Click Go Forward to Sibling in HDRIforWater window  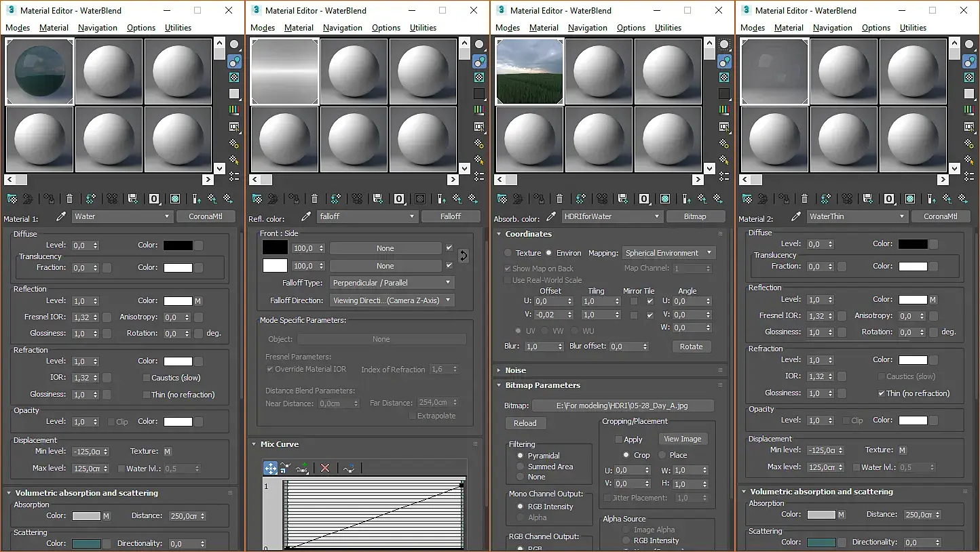718,199
